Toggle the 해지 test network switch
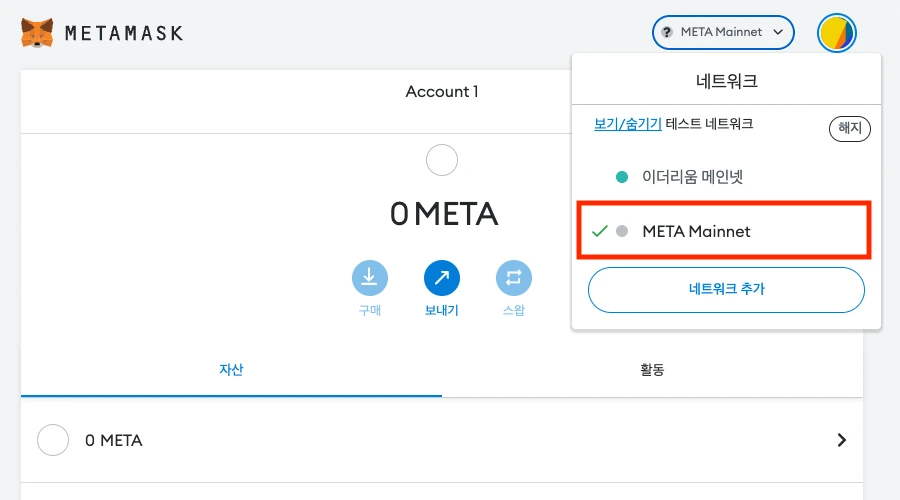Image resolution: width=900 pixels, height=500 pixels. pos(850,128)
